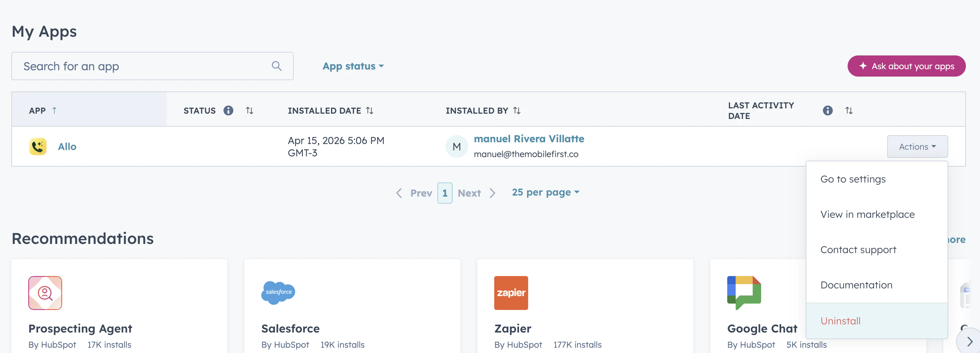Click the Prev pagination link

point(421,193)
